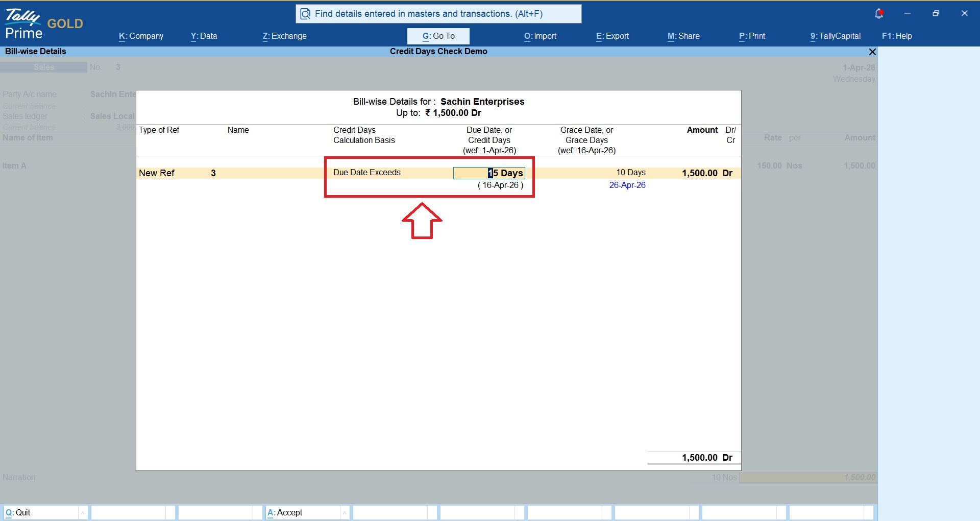Click the Find details search field
980x521 pixels.
(438, 14)
